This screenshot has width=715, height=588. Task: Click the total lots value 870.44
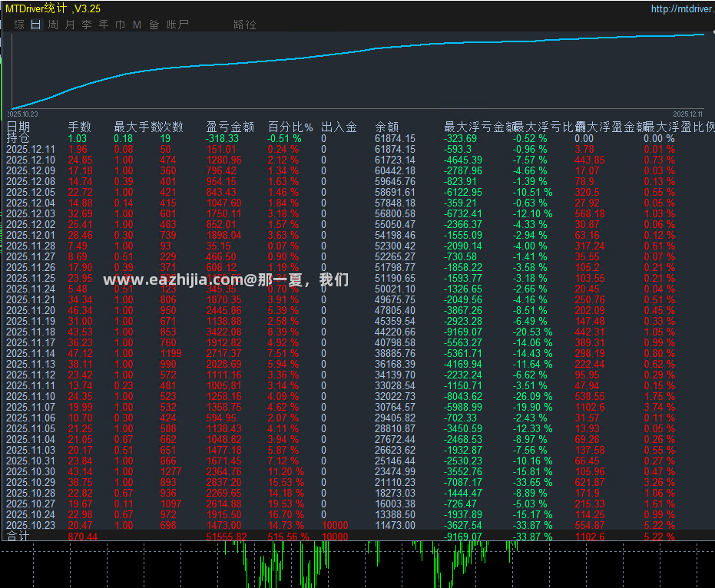pos(82,537)
